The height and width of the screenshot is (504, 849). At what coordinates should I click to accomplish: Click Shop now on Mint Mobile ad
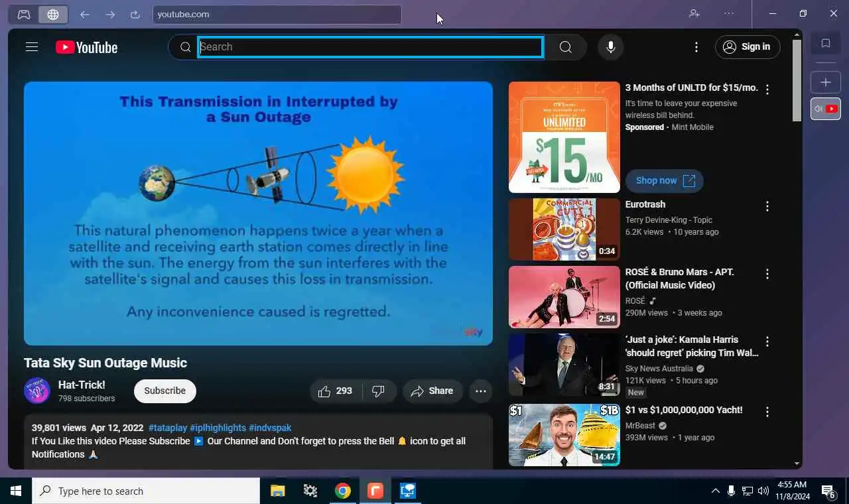[665, 180]
